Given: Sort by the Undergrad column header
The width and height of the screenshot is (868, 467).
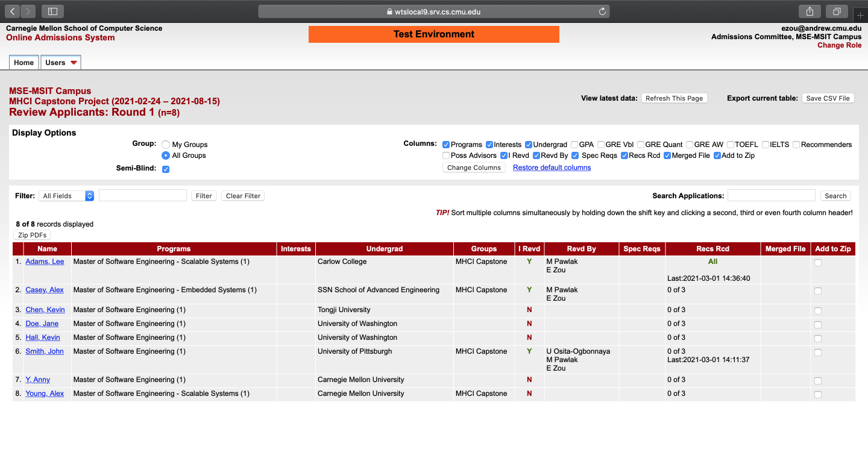Looking at the screenshot, I should (x=385, y=249).
